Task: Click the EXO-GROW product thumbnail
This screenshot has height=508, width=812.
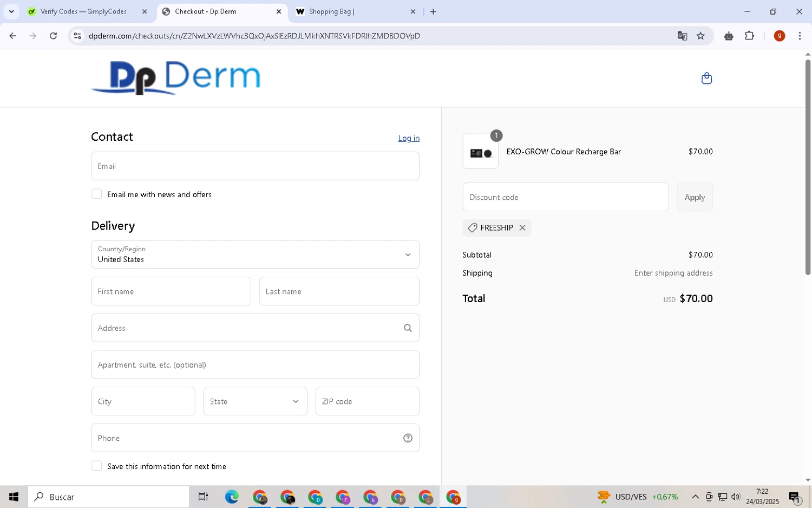Action: tap(481, 151)
